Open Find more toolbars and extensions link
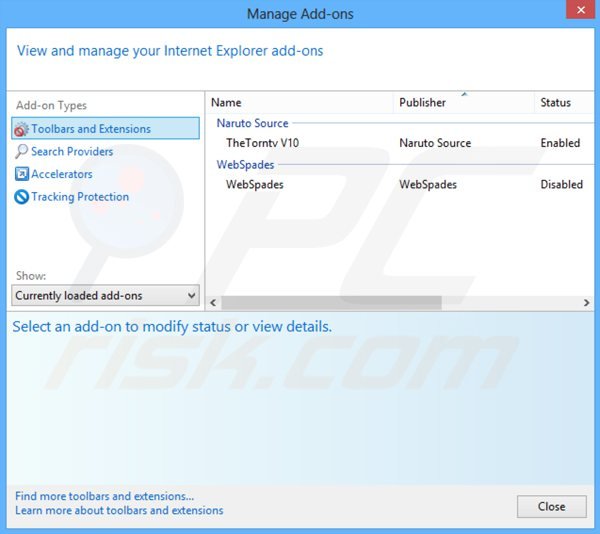This screenshot has width=600, height=534. point(104,496)
